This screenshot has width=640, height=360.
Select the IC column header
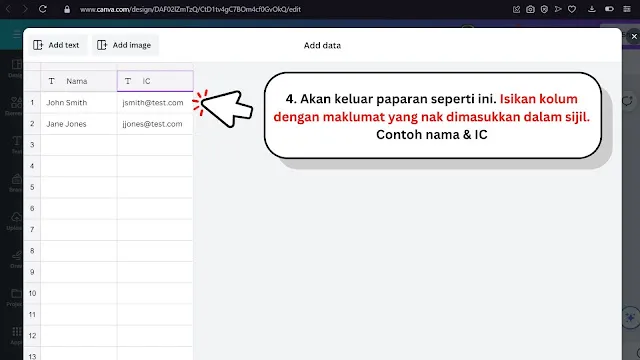155,81
